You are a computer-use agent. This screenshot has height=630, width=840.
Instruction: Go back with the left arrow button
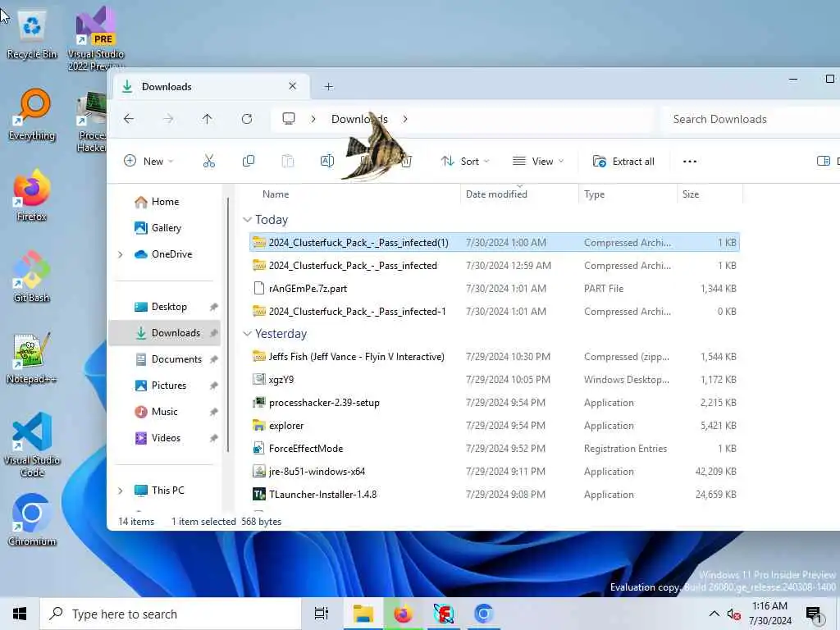point(129,119)
